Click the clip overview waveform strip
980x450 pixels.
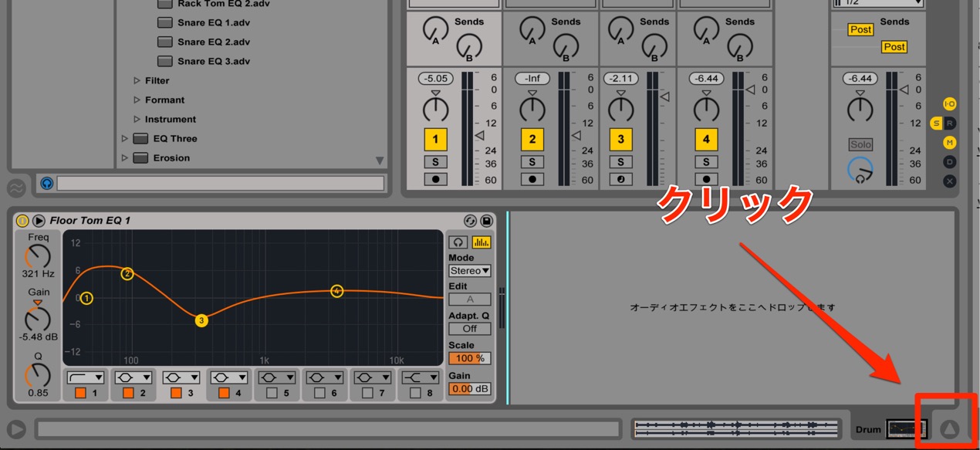pos(735,429)
